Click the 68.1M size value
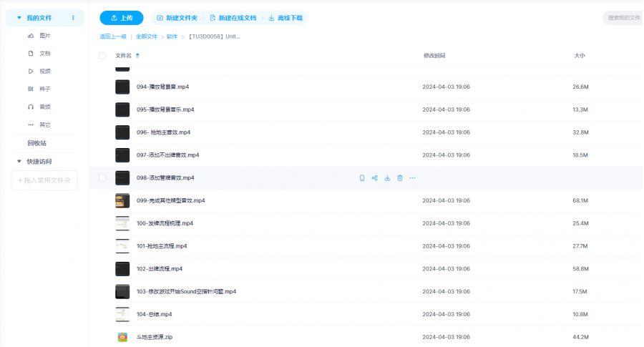This screenshot has width=644, height=347. tap(580, 200)
